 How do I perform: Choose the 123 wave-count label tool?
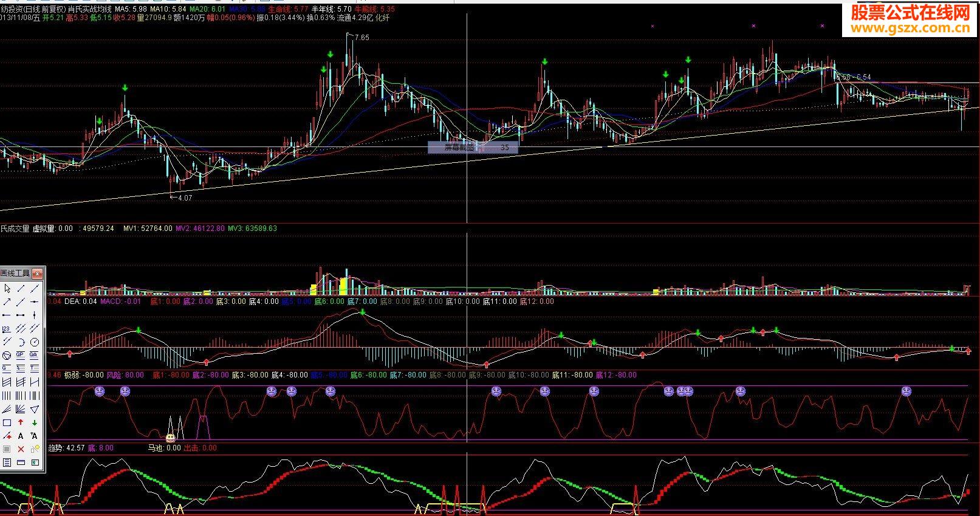(7, 328)
